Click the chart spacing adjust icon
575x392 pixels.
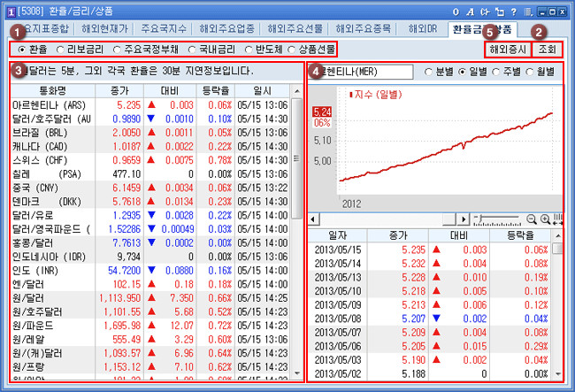[557, 219]
